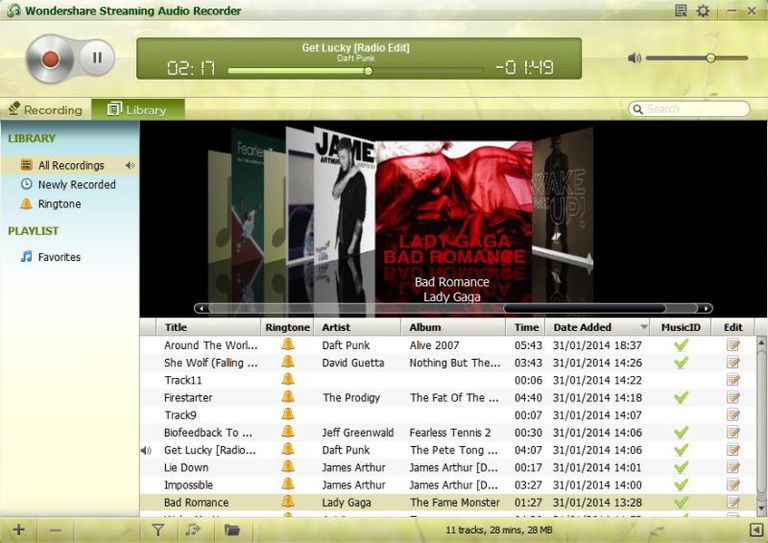Toggle the panel collapse icon in status bar
This screenshot has width=768, height=543.
click(756, 530)
